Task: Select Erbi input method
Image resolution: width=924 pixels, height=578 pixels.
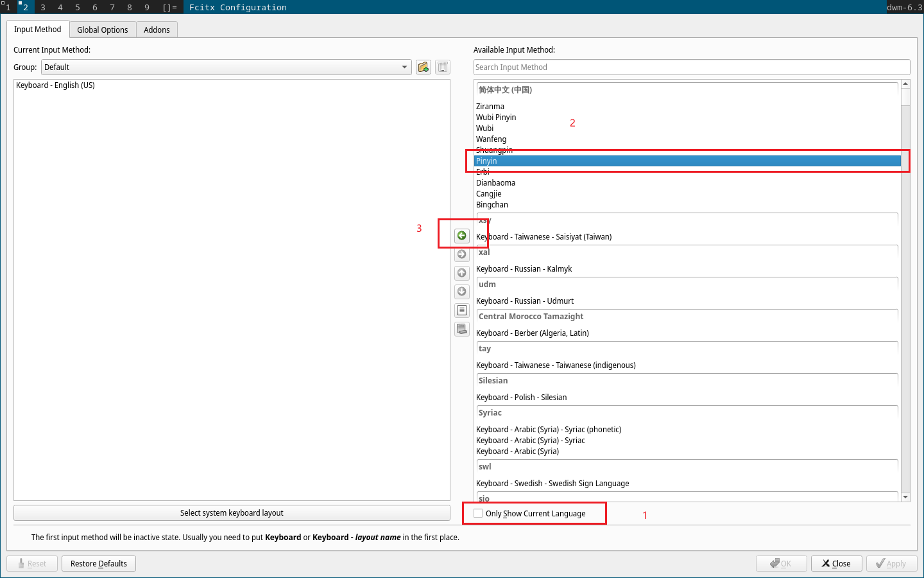Action: (x=687, y=172)
